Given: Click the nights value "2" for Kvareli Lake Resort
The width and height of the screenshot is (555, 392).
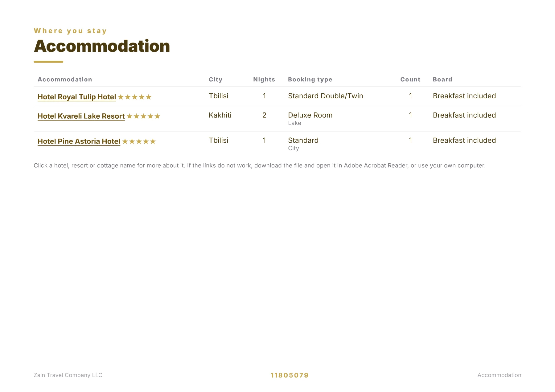Looking at the screenshot, I should tap(264, 115).
